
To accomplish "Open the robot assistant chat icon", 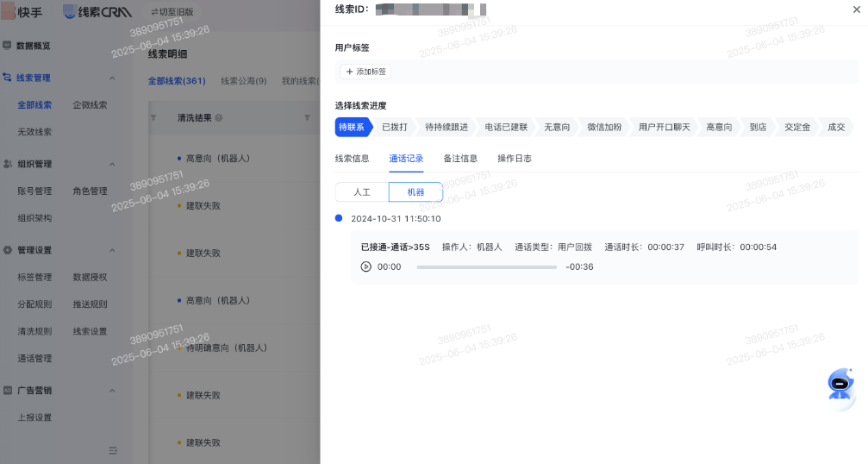I will coord(840,384).
